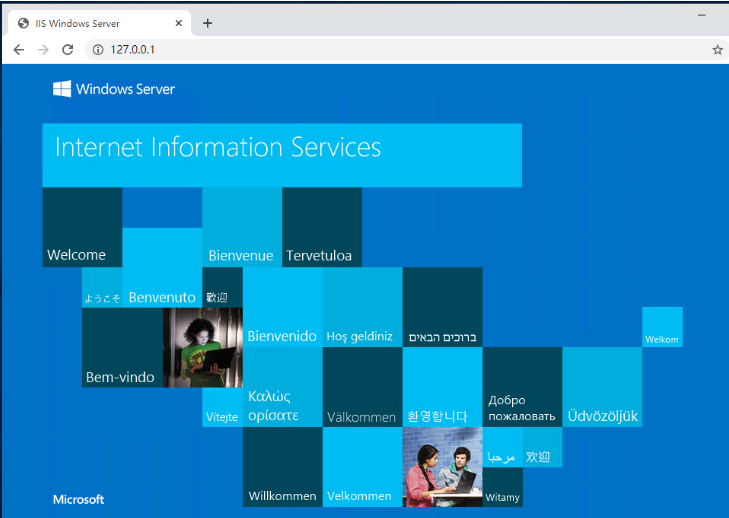Click the Välkommen tile
The height and width of the screenshot is (518, 729).
[363, 387]
